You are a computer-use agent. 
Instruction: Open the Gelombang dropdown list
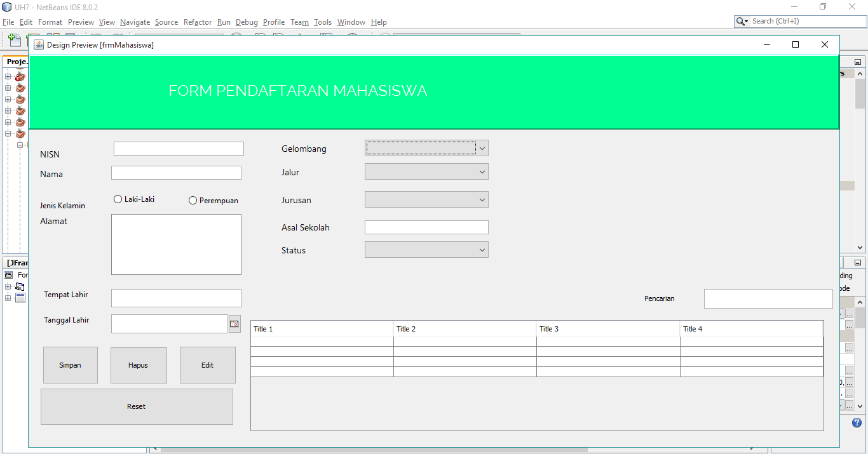(482, 148)
